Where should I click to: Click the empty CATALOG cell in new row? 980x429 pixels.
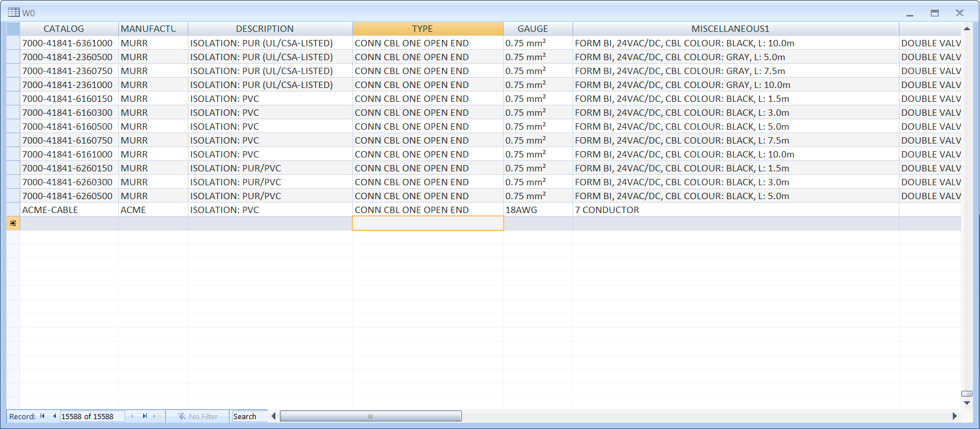(x=69, y=223)
